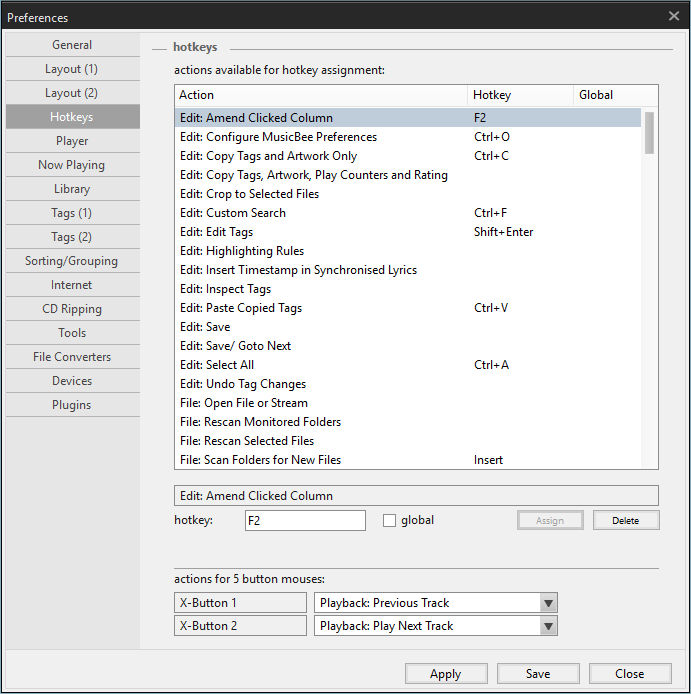Click the actions list vertical scrollbar thumb

coord(649,133)
